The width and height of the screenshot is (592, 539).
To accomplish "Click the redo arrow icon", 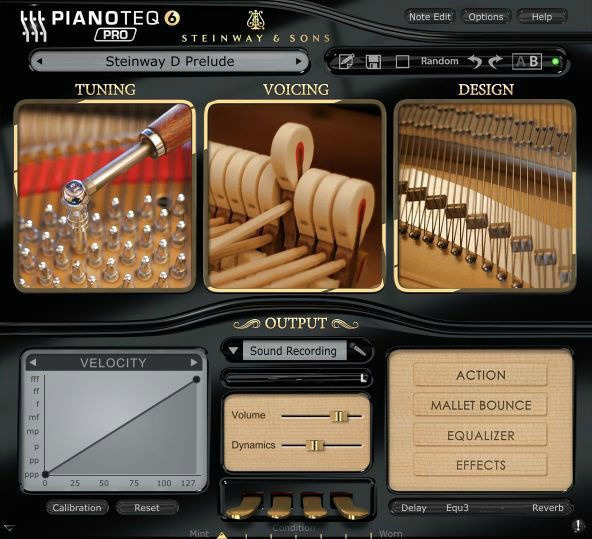I will 495,61.
